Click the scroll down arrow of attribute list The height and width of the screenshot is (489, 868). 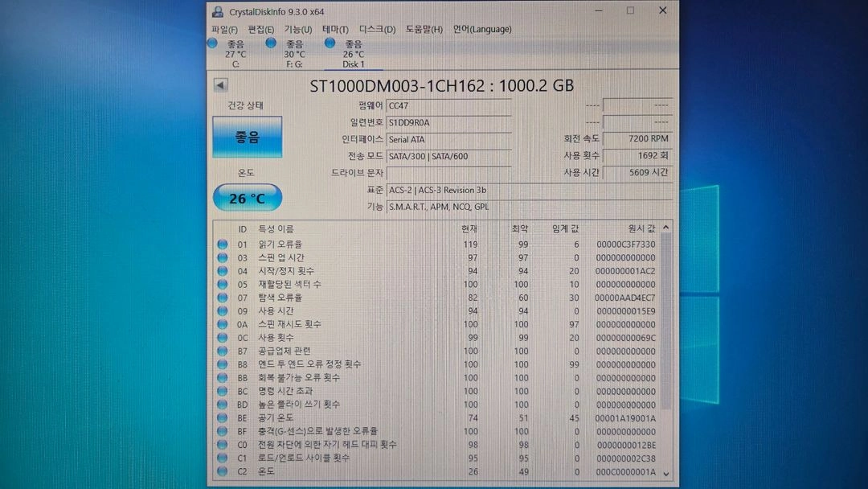(x=666, y=474)
